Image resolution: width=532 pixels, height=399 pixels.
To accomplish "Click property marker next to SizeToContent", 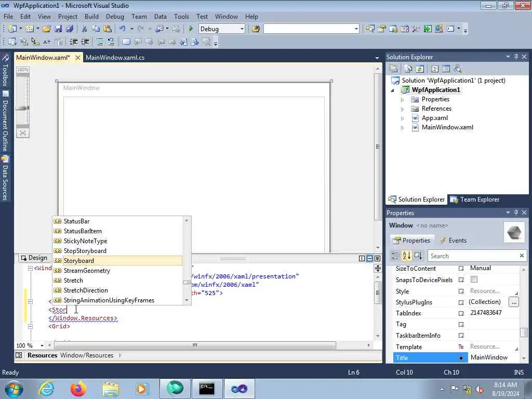I will pos(461,269).
